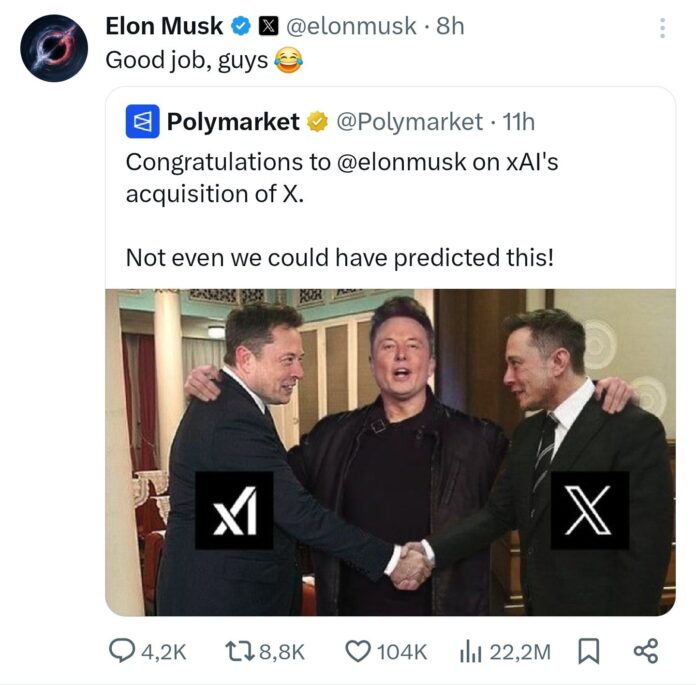Click the Polymarket blue logo avatar
The width and height of the screenshot is (696, 685).
[x=142, y=122]
